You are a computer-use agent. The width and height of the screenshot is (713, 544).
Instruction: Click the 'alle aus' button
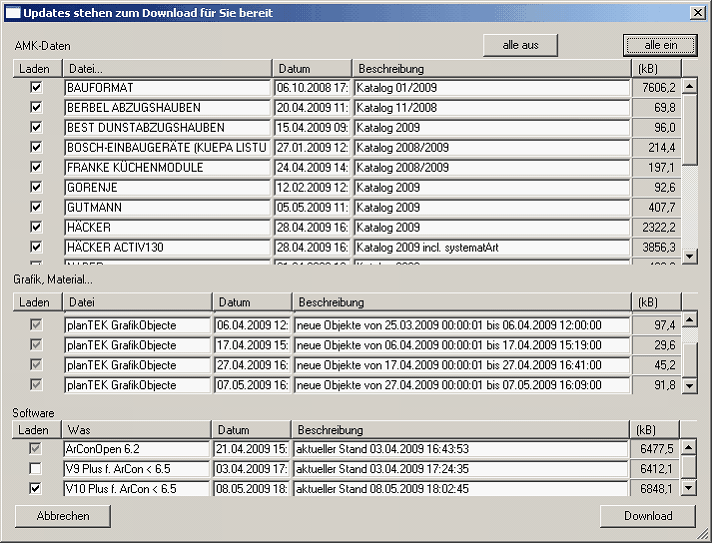coord(520,45)
